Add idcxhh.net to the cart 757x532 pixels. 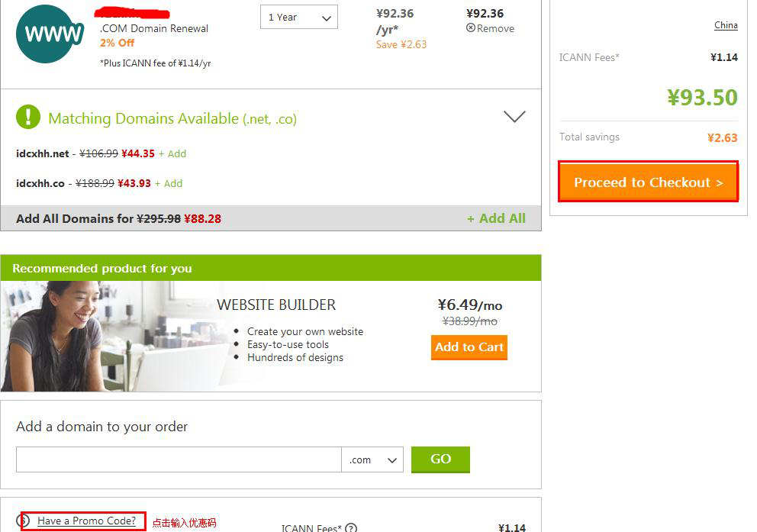point(172,153)
